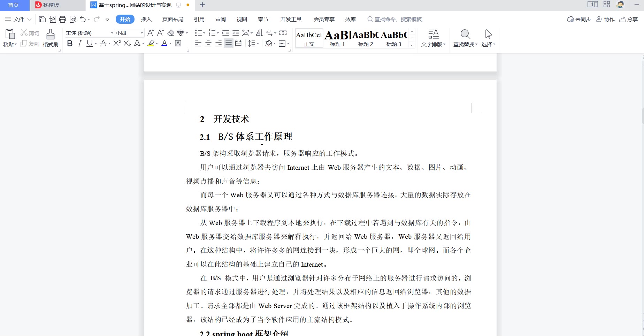
Task: Click the 分享 share button
Action: 628,19
